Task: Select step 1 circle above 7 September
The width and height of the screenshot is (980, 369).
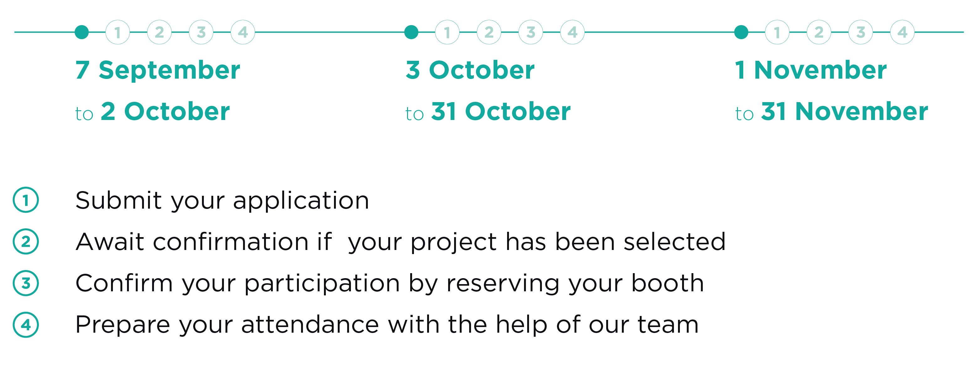Action: tap(118, 32)
